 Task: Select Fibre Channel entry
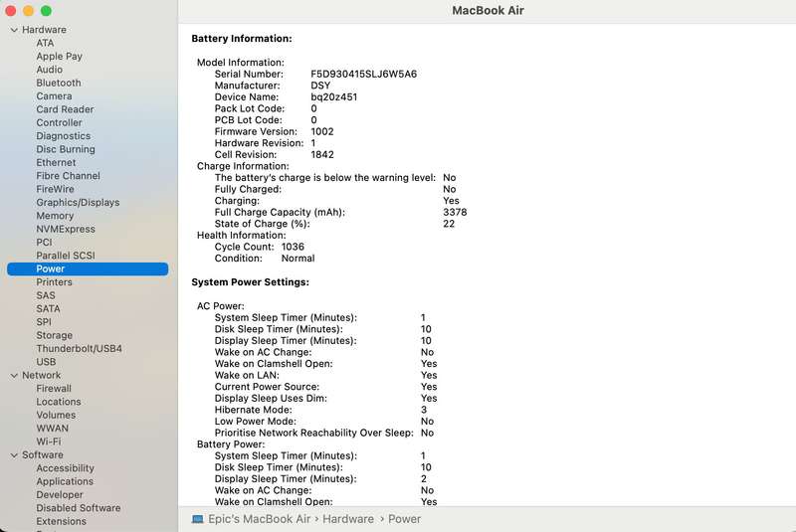(68, 175)
